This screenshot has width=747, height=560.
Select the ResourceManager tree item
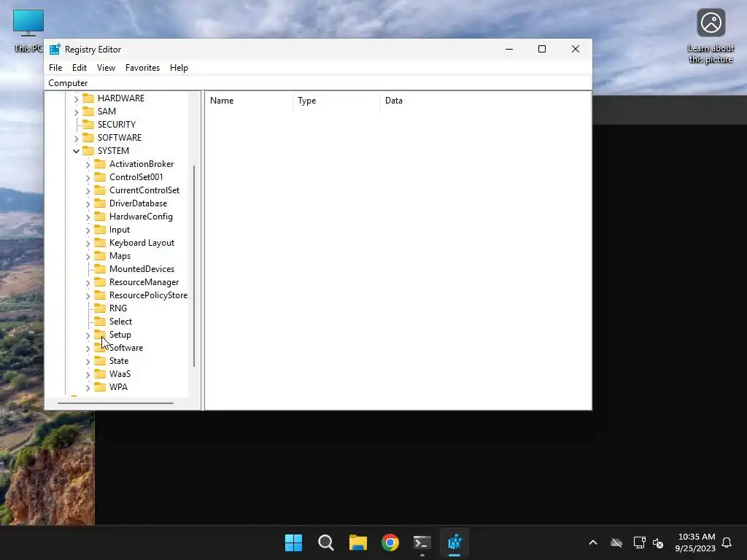pyautogui.click(x=144, y=282)
